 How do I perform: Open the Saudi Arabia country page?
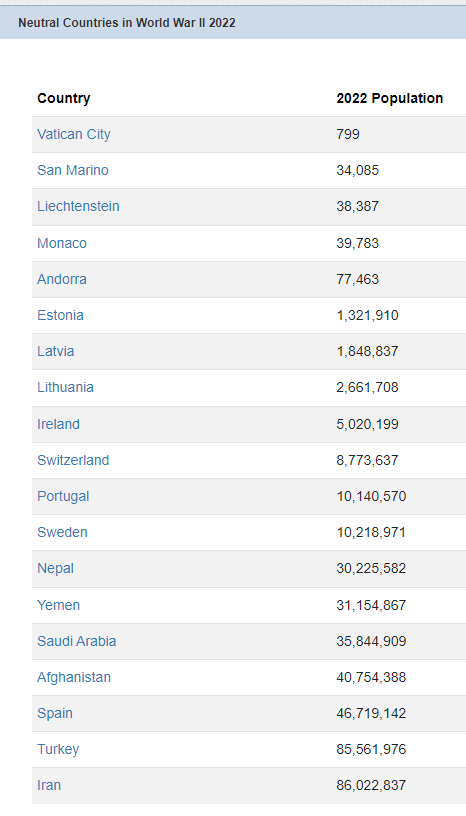(x=77, y=641)
